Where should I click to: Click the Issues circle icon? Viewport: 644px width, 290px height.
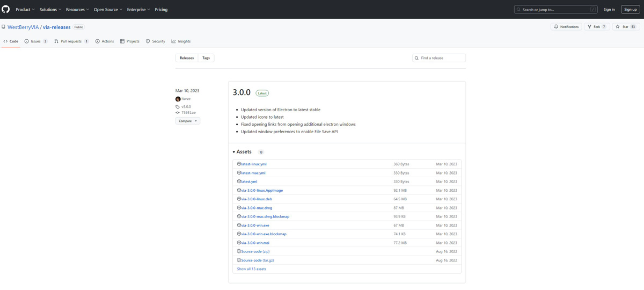point(26,41)
